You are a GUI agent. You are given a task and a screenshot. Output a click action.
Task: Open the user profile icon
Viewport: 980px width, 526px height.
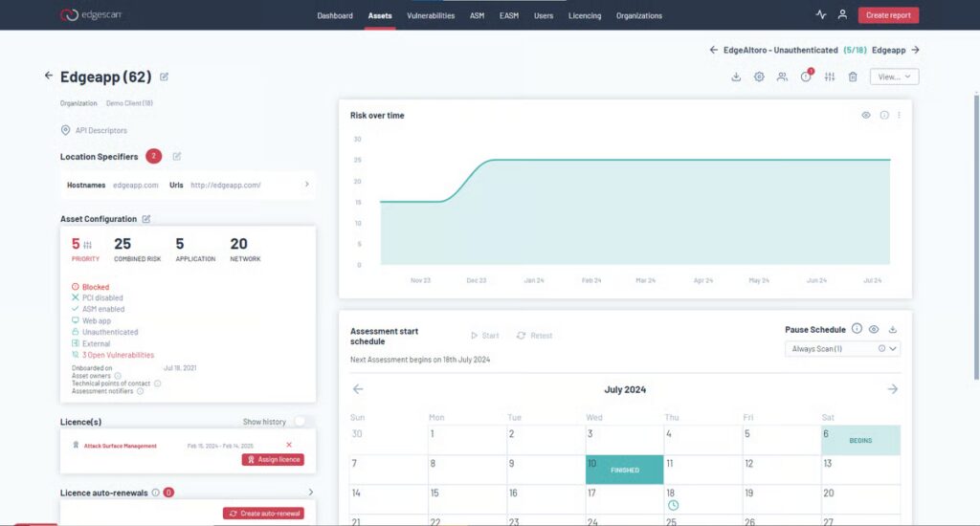(842, 14)
